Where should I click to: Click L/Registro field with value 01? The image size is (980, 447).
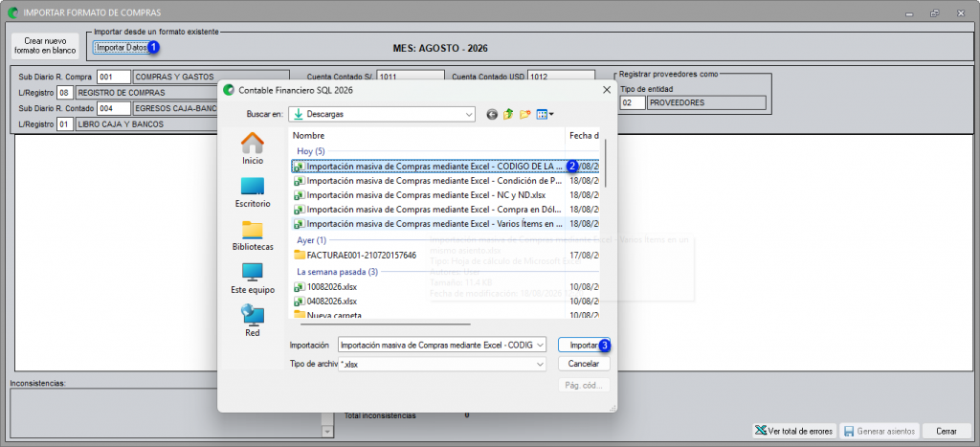pyautogui.click(x=65, y=124)
